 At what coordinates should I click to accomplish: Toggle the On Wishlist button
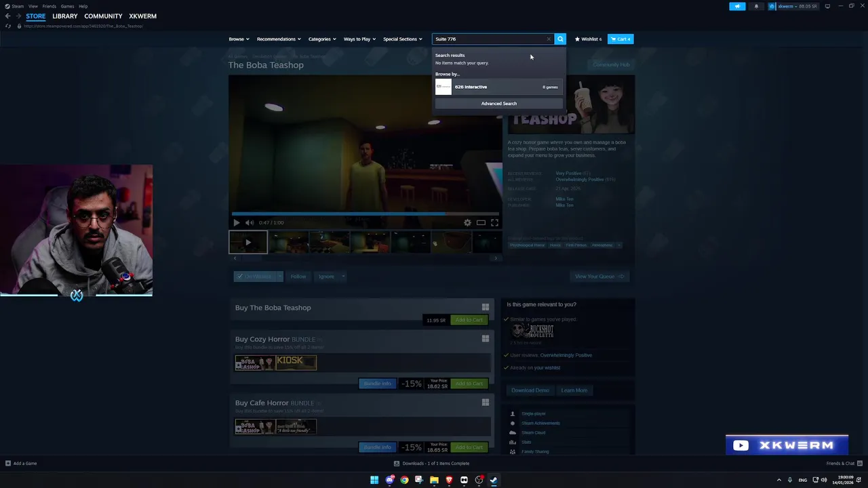(255, 277)
